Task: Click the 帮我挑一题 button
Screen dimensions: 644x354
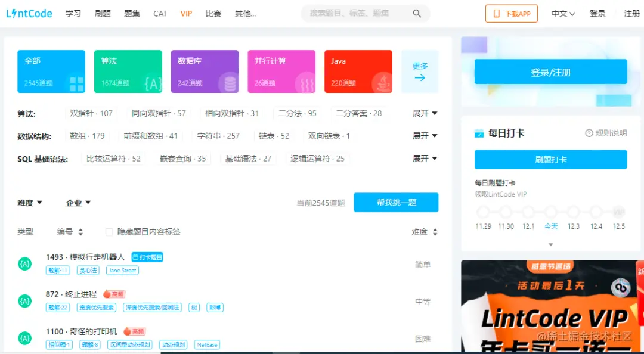Action: pyautogui.click(x=396, y=203)
